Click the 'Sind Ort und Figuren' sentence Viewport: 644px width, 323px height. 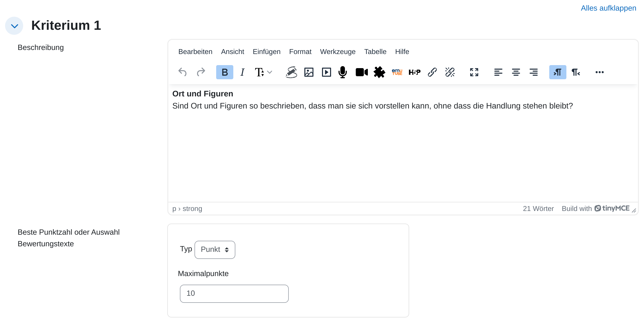pyautogui.click(x=372, y=106)
